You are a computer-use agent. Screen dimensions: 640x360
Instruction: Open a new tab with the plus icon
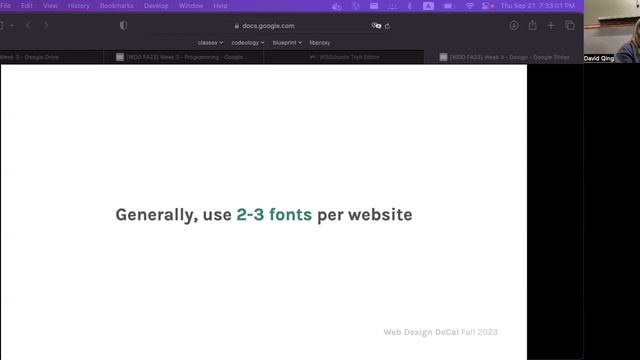click(551, 26)
